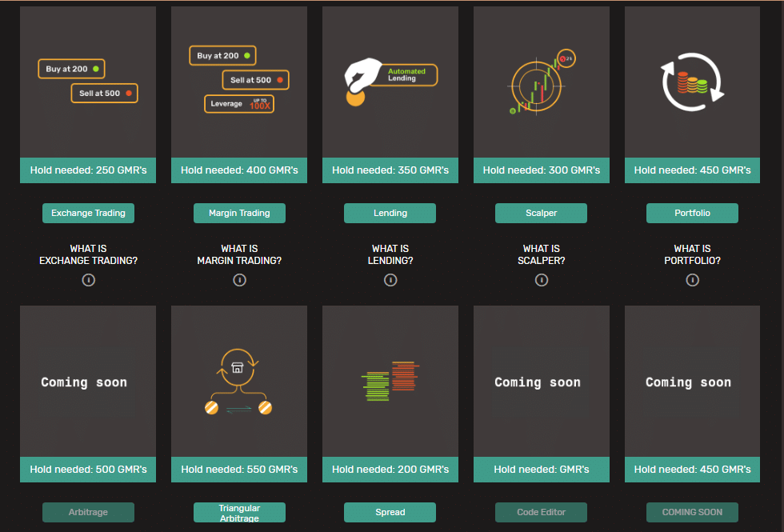Click the Hold needed 500 GMR's banner on Arbitrage
The width and height of the screenshot is (784, 532).
(x=88, y=470)
